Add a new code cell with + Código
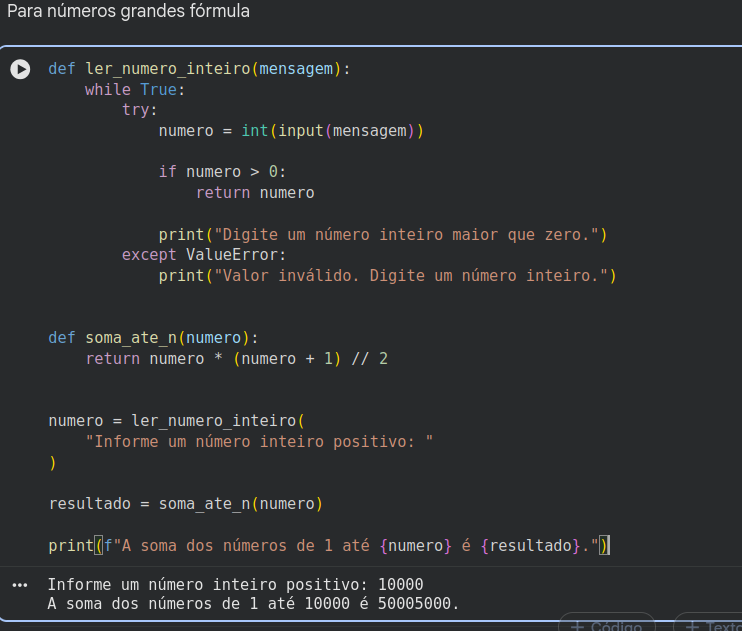This screenshot has height=631, width=742. (607, 625)
